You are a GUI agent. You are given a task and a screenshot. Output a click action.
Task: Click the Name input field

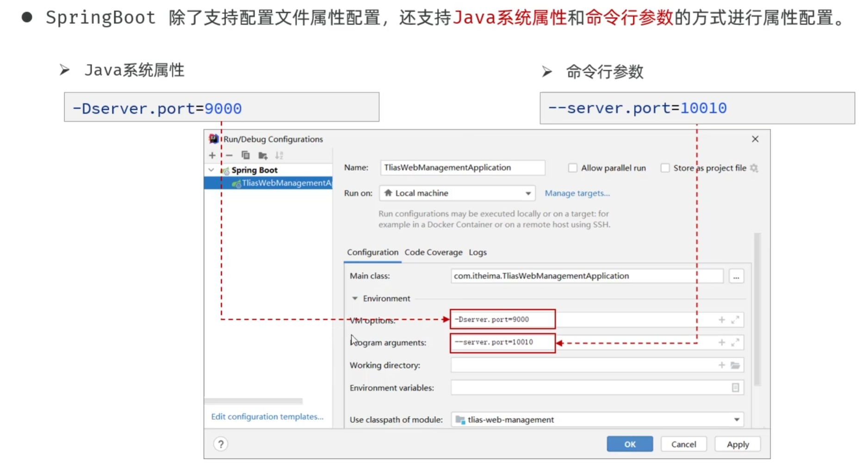[462, 168]
